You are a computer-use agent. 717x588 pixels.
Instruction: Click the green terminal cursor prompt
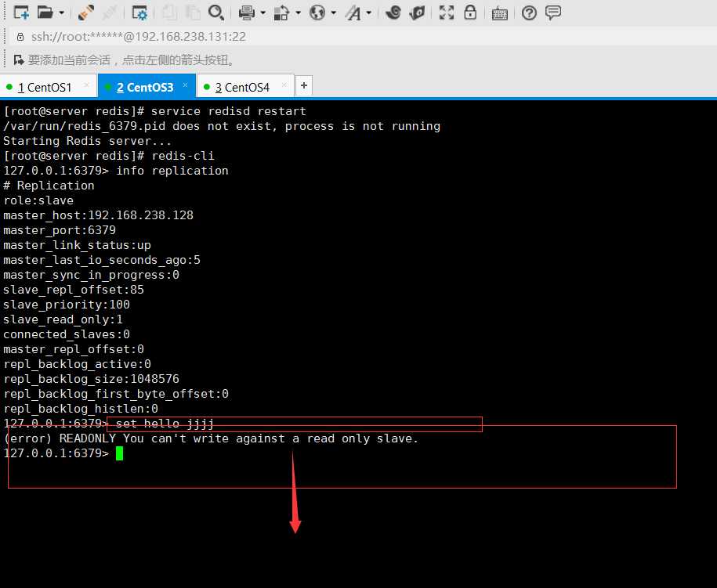pyautogui.click(x=119, y=453)
